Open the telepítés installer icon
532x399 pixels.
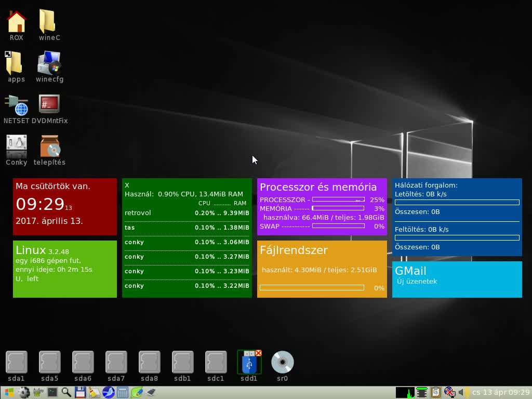pyautogui.click(x=49, y=147)
